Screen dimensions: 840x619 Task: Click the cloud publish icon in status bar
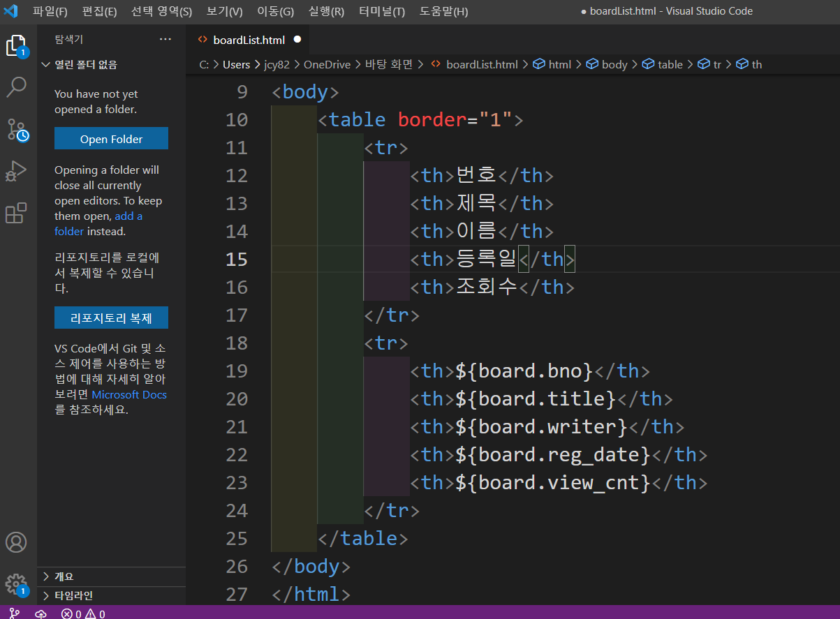pyautogui.click(x=41, y=613)
